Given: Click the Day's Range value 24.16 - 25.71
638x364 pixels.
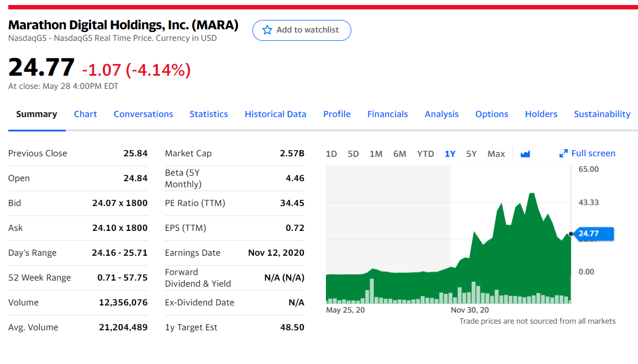Looking at the screenshot, I should tap(119, 252).
